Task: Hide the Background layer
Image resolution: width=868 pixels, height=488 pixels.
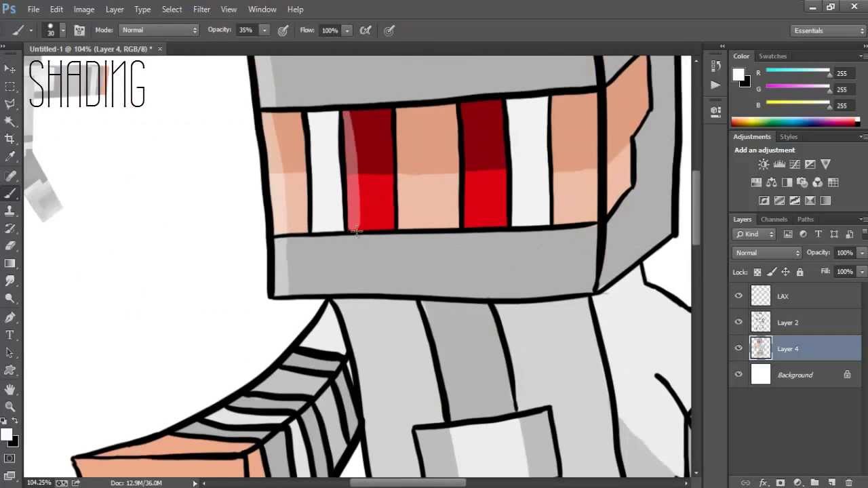Action: tap(738, 374)
